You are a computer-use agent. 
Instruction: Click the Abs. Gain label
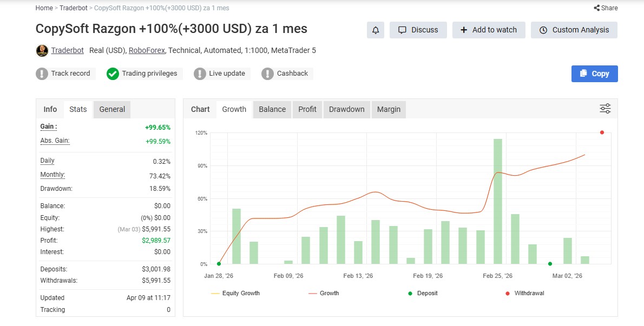(x=55, y=141)
